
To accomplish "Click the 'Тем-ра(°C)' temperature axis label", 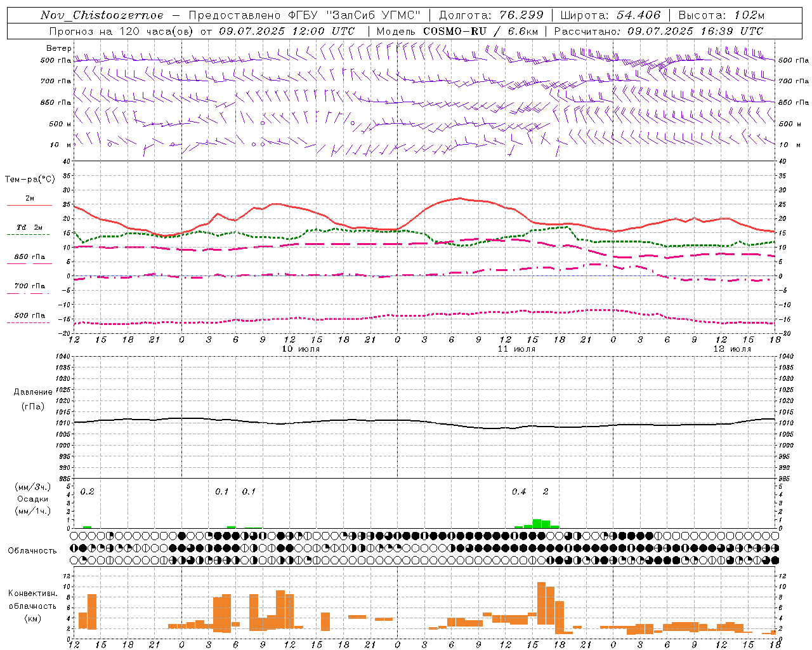I will 30,180.
